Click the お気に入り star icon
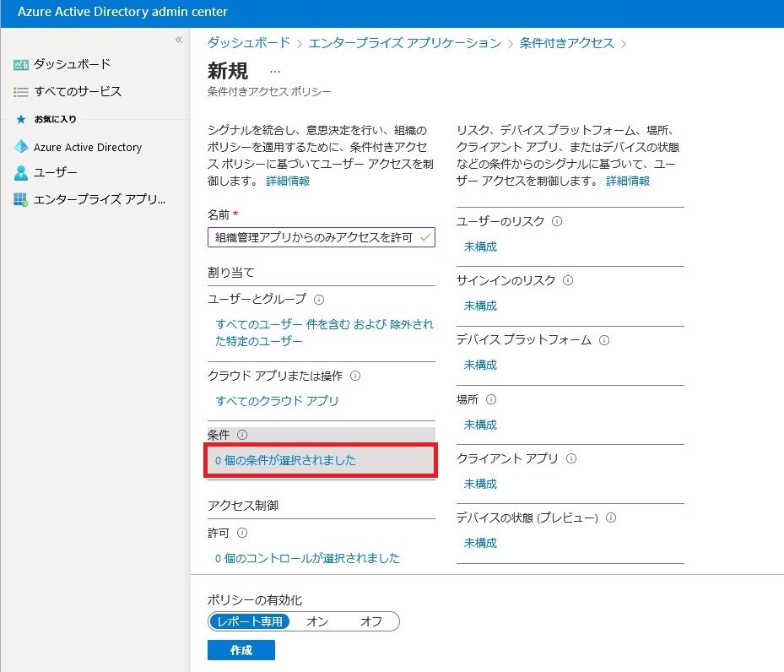 coord(21,119)
